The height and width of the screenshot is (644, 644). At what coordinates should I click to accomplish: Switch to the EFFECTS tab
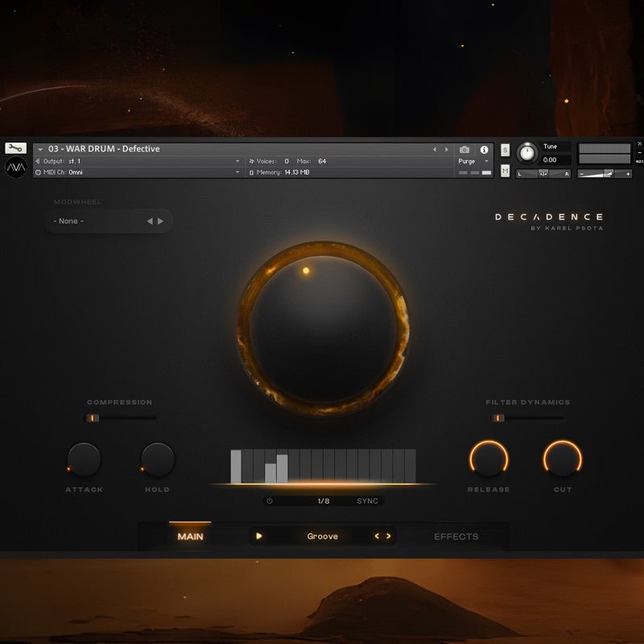(x=456, y=536)
